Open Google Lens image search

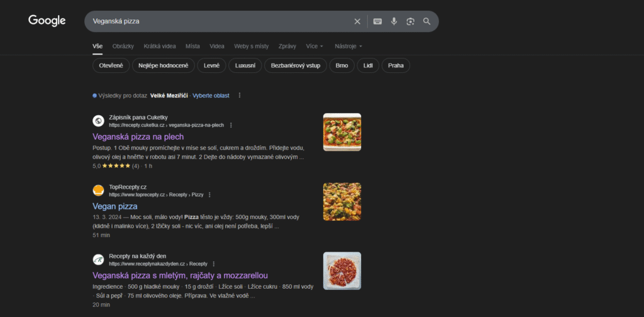point(410,21)
